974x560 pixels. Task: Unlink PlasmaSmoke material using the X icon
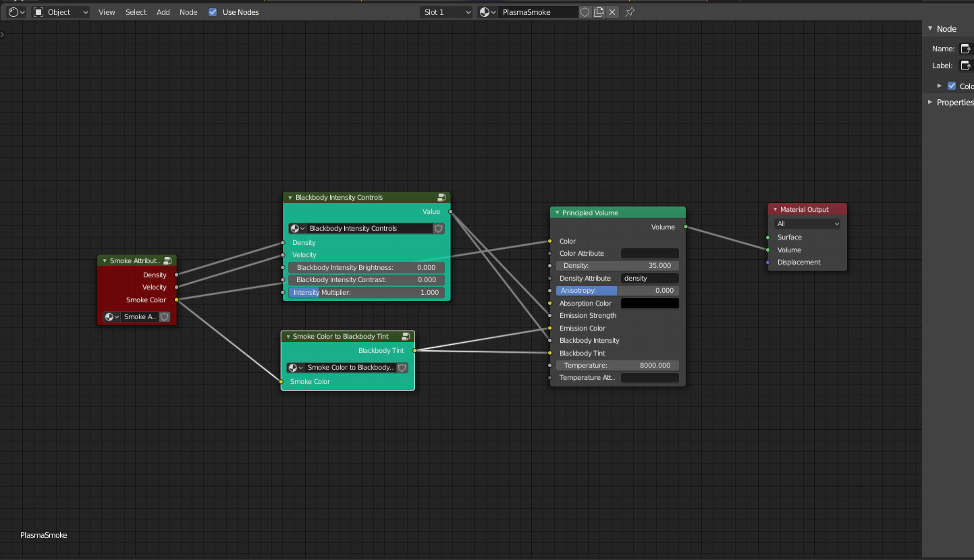613,11
